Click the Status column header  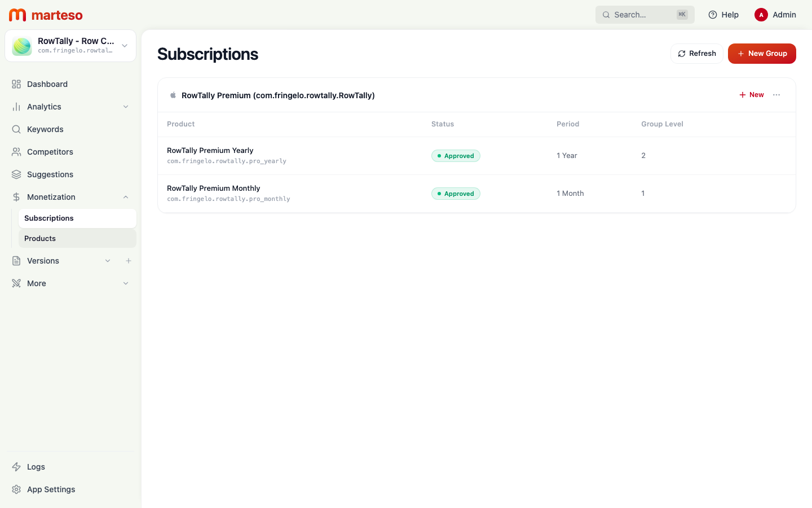(x=443, y=124)
